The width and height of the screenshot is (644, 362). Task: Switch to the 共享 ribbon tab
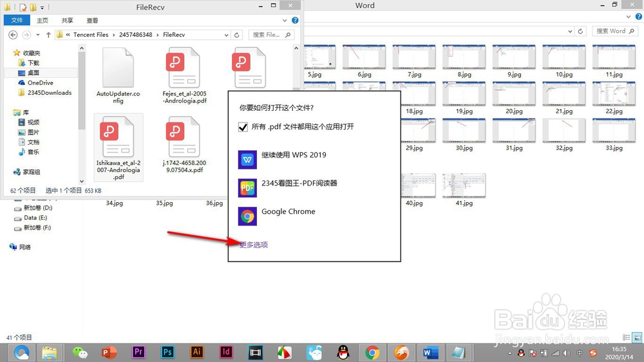pos(67,20)
